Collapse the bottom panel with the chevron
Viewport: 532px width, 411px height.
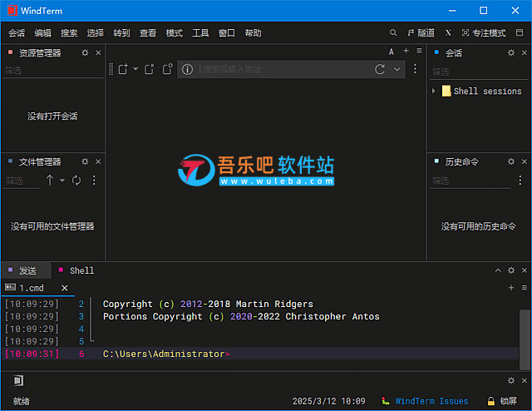pyautogui.click(x=499, y=270)
